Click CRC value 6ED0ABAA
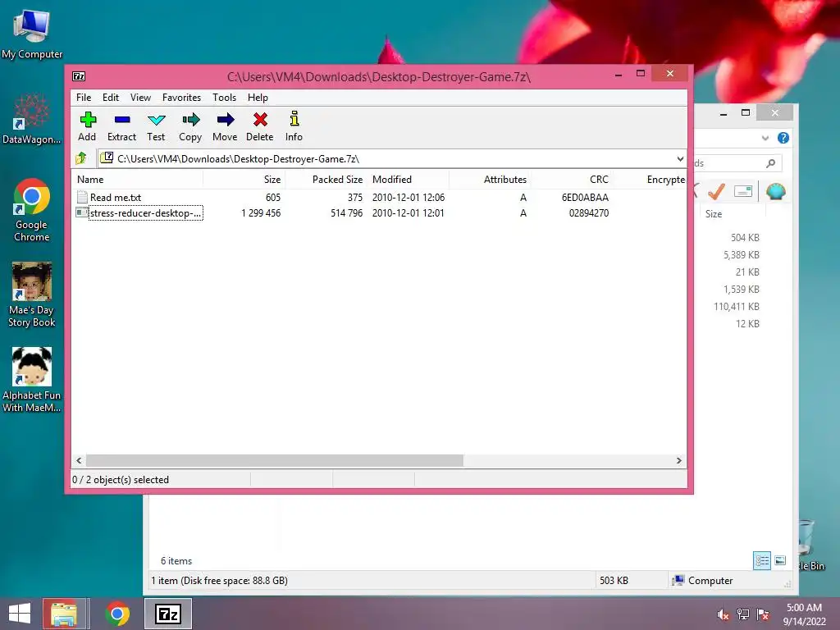 point(584,197)
